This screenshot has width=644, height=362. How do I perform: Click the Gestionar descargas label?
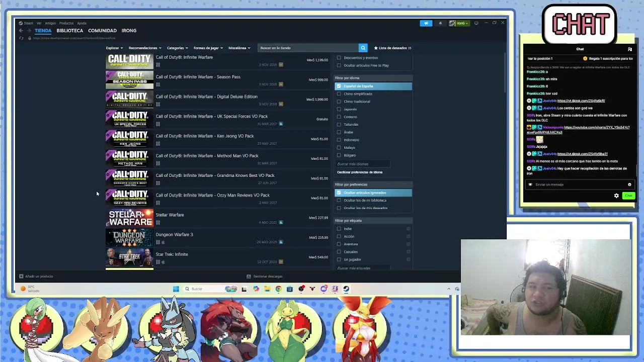pos(268,276)
